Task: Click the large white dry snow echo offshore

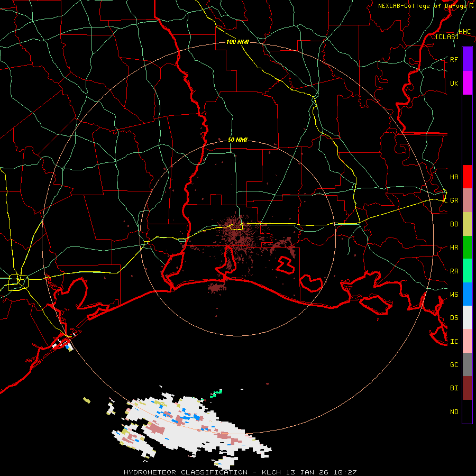Action: [194, 425]
